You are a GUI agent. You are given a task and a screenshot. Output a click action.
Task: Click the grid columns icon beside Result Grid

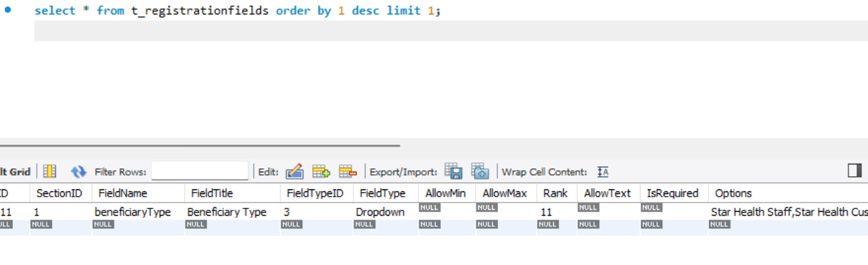[x=49, y=172]
